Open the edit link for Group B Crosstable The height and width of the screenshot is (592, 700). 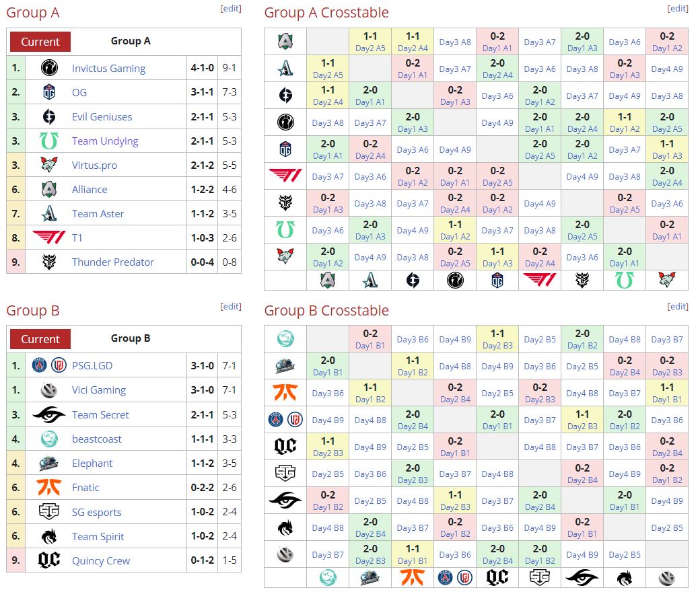pyautogui.click(x=678, y=306)
